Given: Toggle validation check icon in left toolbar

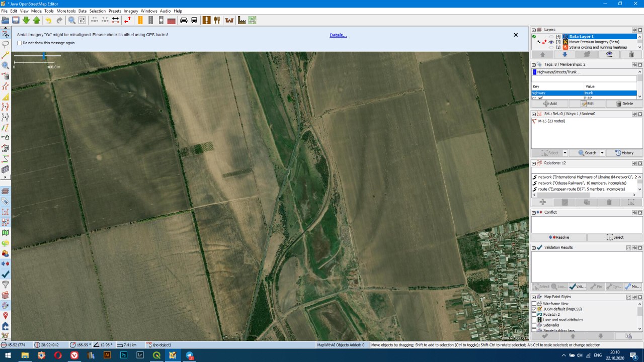Looking at the screenshot, I should click(x=6, y=274).
